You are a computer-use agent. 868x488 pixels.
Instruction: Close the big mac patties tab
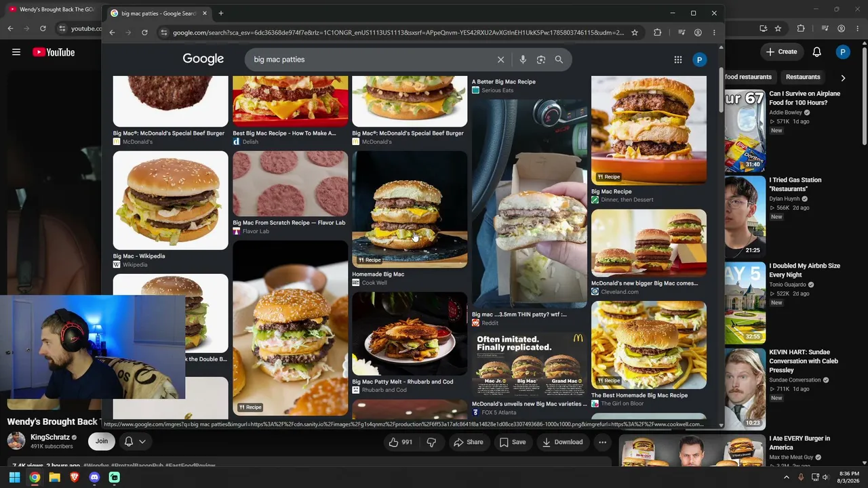tap(205, 13)
